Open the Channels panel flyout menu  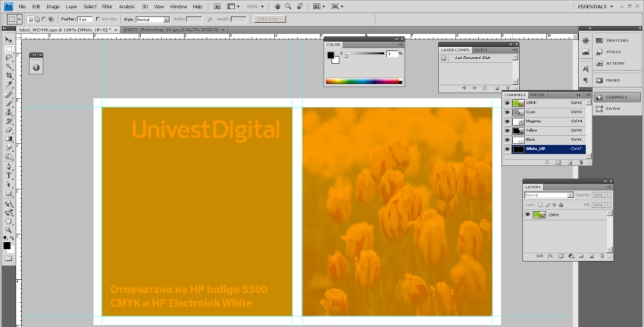588,95
